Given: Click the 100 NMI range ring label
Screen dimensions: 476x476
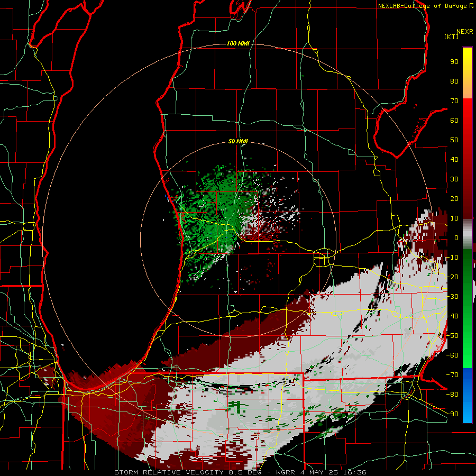Looking at the screenshot, I should [238, 43].
